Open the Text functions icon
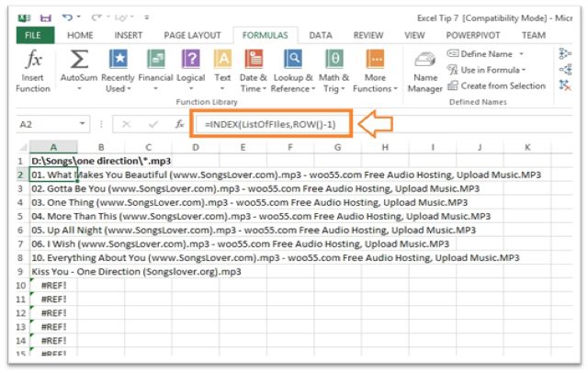 tap(222, 59)
